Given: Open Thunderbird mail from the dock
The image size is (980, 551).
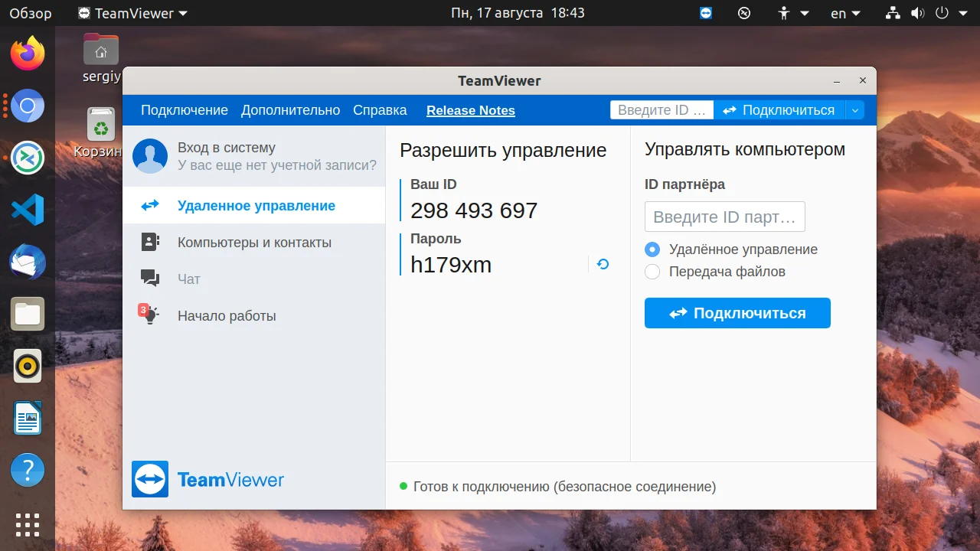Looking at the screenshot, I should click(x=28, y=262).
